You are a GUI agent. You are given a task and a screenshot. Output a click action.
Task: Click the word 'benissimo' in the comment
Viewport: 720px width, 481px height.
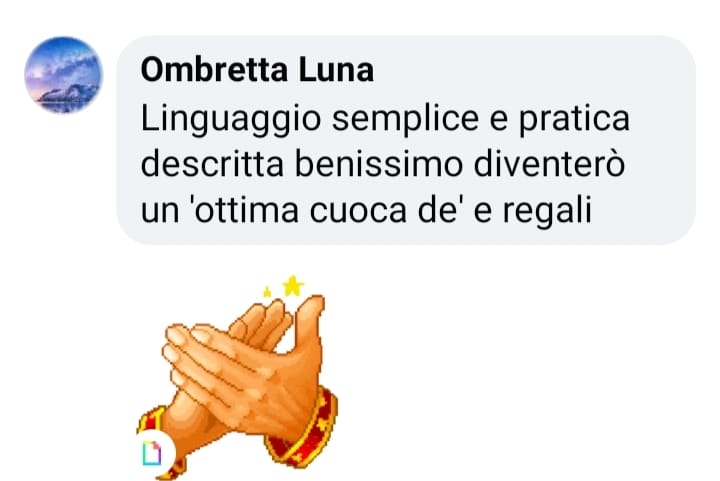pos(378,164)
